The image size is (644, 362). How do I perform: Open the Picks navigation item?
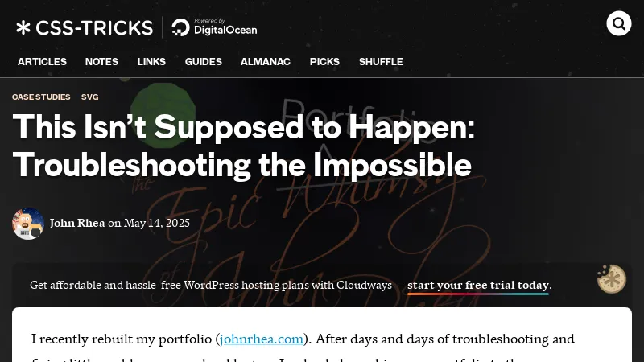click(324, 62)
